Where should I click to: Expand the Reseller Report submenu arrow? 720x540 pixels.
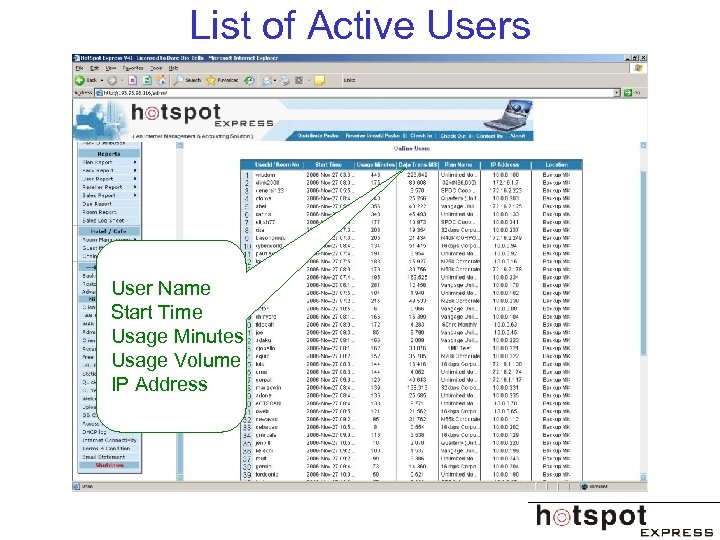(135, 187)
